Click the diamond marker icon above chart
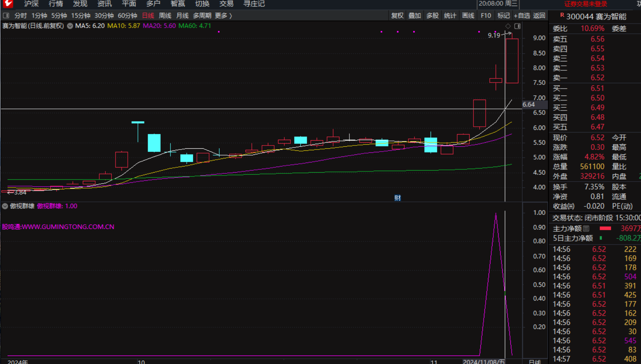The image size is (641, 364). (508, 26)
